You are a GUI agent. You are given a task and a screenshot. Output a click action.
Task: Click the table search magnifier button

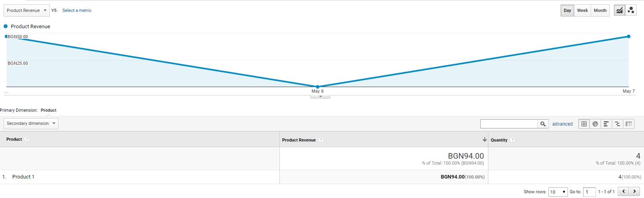pos(543,124)
